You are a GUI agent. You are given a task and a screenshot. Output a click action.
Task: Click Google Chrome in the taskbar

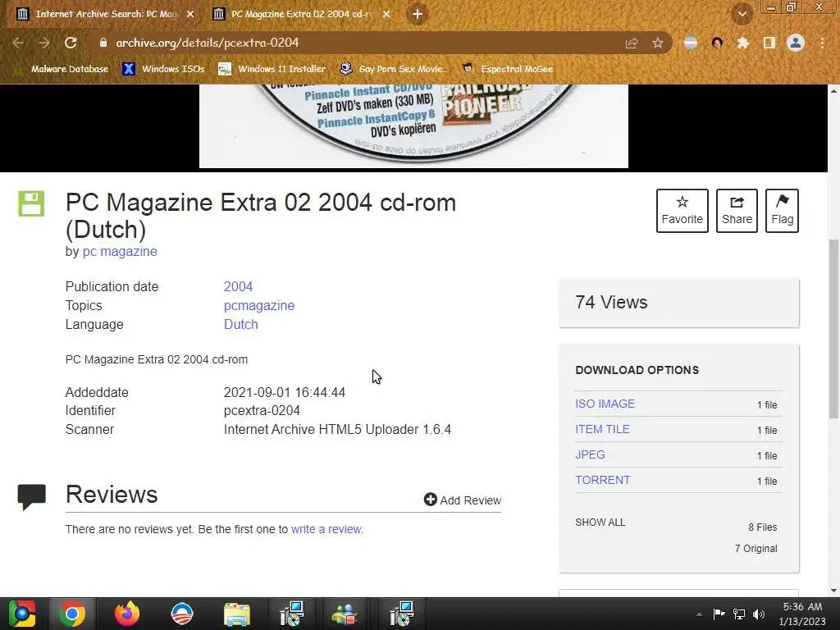(x=72, y=614)
